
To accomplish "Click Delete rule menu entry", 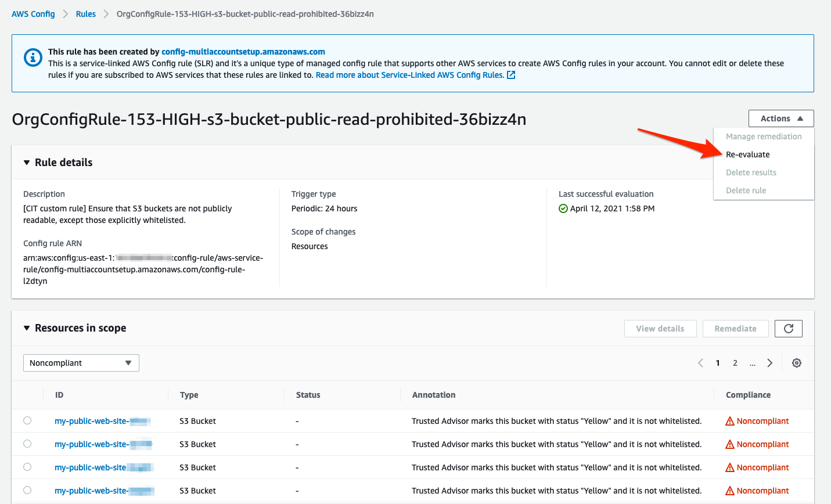I will 746,190.
